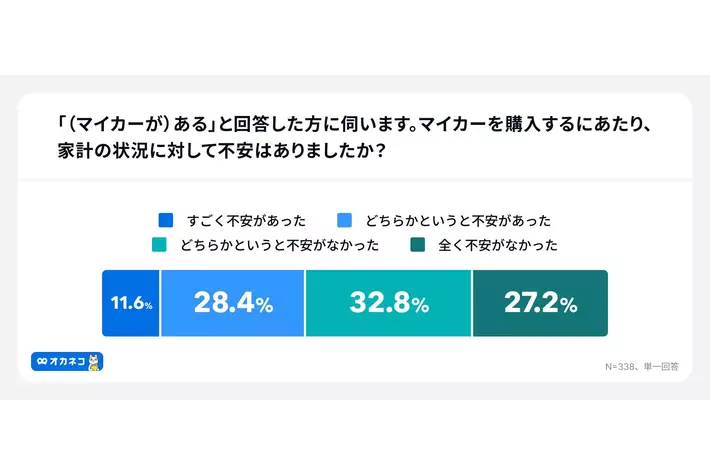
Task: Click the teal square for どちらかというと不安がなかった
Action: [158, 244]
